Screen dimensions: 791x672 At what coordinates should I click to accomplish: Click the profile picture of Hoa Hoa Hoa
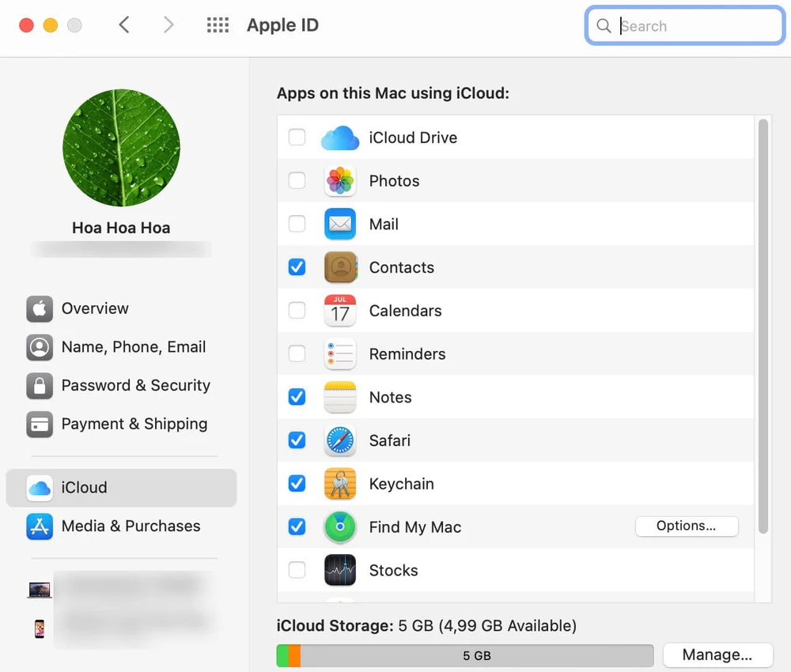tap(120, 148)
